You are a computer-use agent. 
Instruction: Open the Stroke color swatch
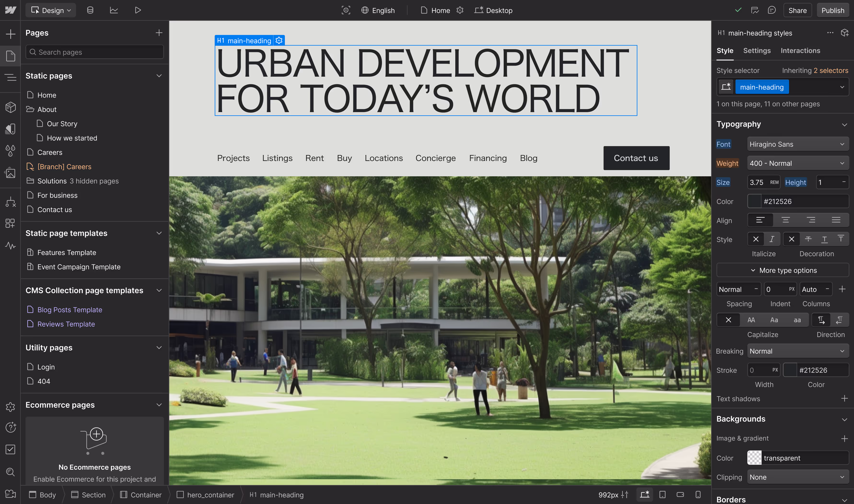click(790, 370)
